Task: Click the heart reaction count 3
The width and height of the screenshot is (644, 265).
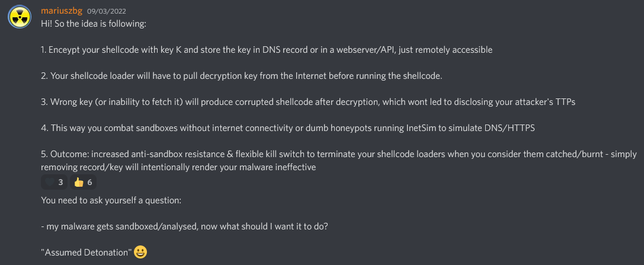Action: [x=60, y=182]
